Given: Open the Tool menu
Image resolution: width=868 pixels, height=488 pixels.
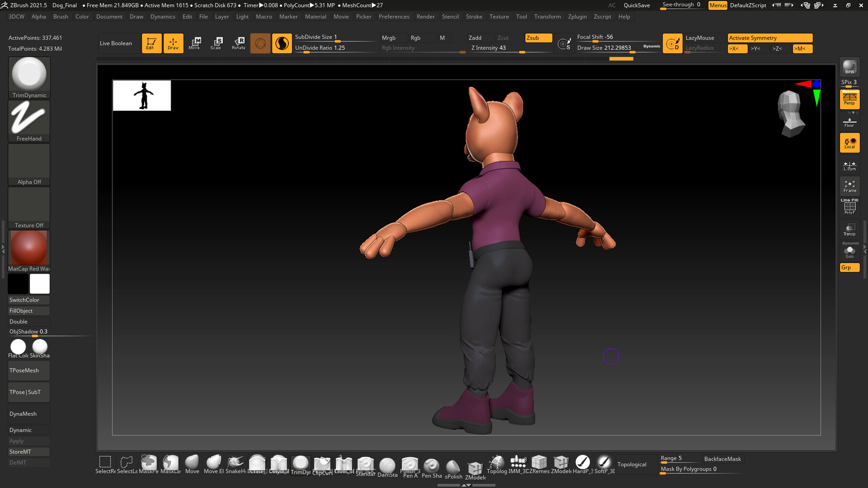Looking at the screenshot, I should point(521,16).
